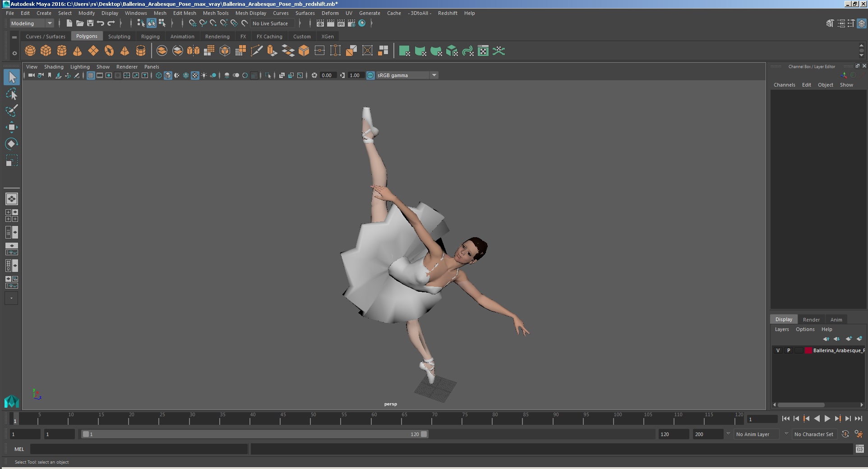Viewport: 868px width, 469px height.
Task: Expand the sRGB gamma color space dropdown
Action: pos(434,75)
